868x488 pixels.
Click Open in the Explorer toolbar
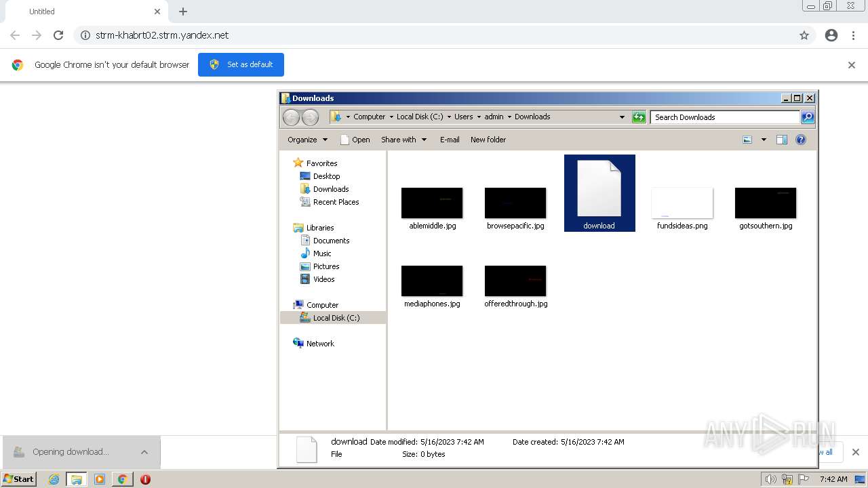click(355, 140)
